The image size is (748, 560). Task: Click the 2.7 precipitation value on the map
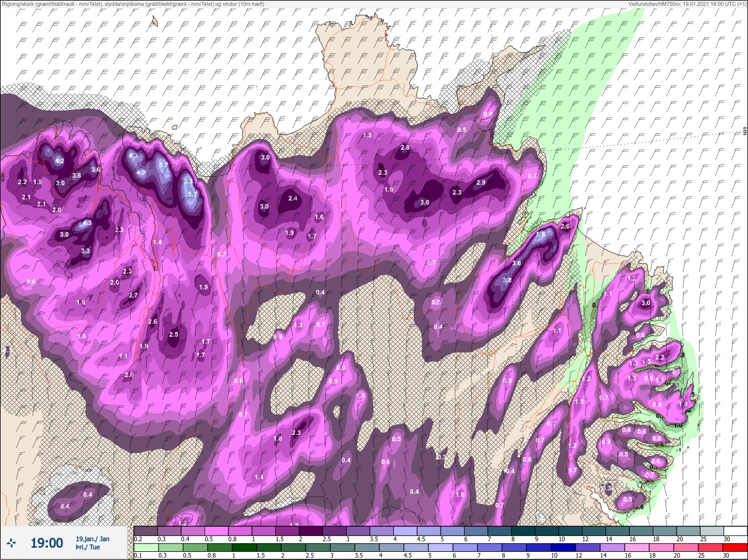coord(133,295)
